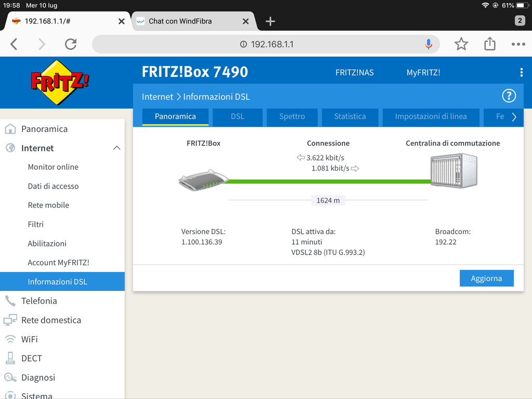Switch to the Panoramica tab
The image size is (532, 399).
[x=175, y=116]
